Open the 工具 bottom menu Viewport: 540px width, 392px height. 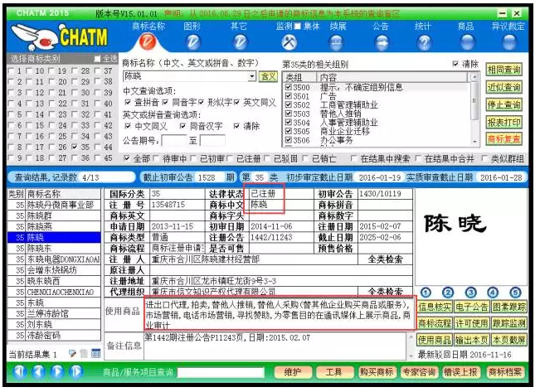click(x=334, y=372)
